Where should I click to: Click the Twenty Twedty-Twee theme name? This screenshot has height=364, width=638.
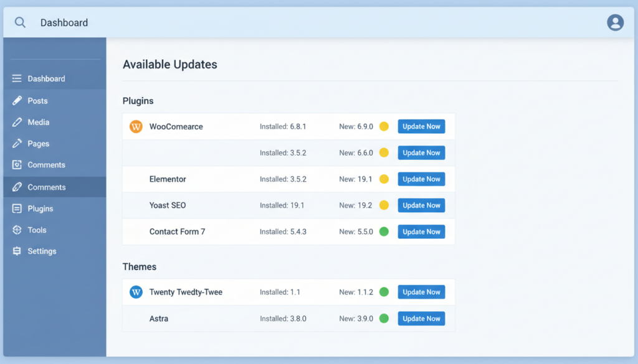(x=186, y=292)
